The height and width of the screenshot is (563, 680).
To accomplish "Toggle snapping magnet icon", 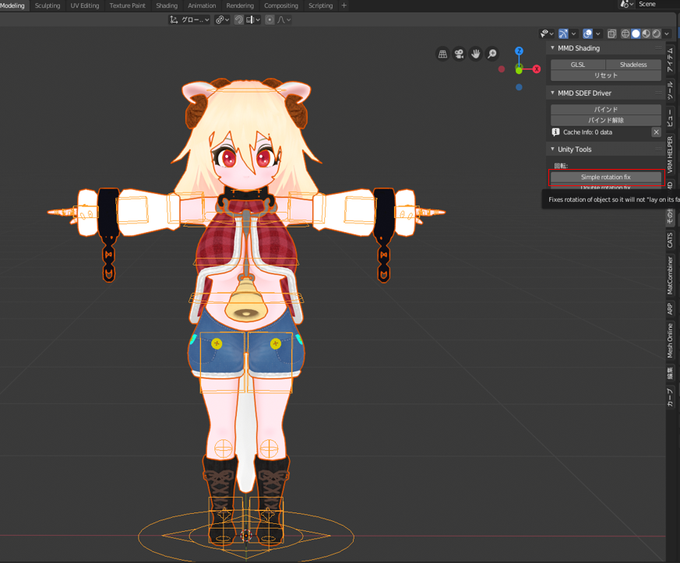I will pyautogui.click(x=239, y=20).
